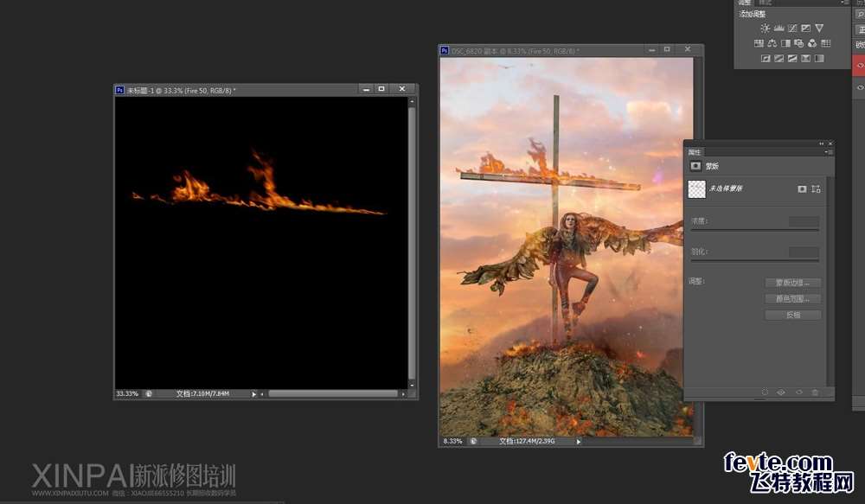Switch to the 属性 (Properties) tab
This screenshot has width=865, height=504.
[x=695, y=152]
